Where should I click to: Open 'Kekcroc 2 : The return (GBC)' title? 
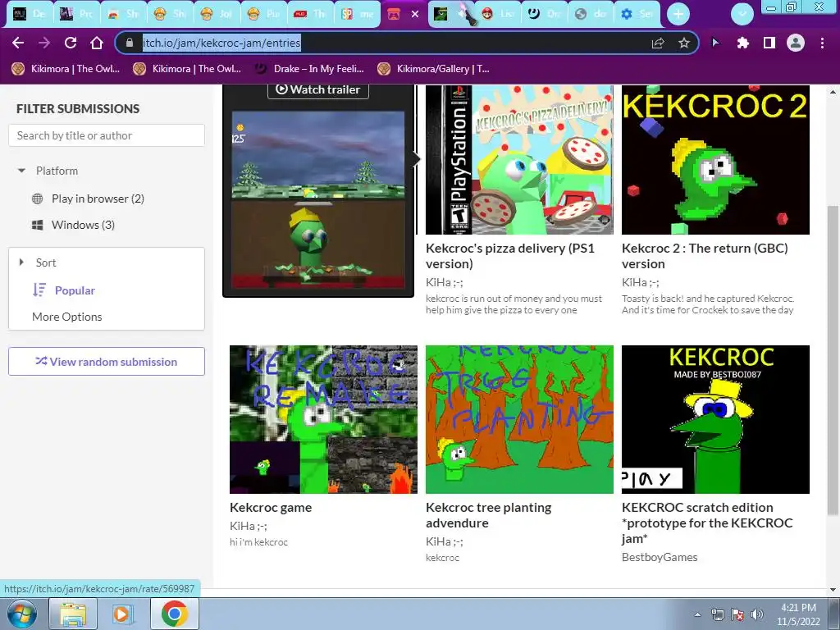click(705, 256)
